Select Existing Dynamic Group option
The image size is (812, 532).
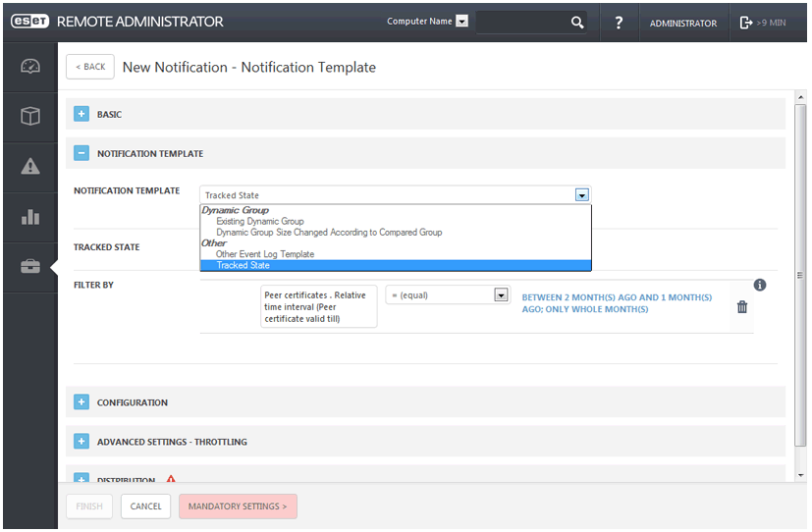260,221
